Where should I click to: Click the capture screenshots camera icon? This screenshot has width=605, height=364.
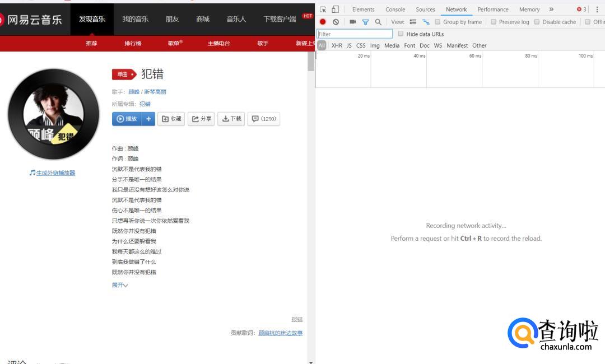click(352, 22)
